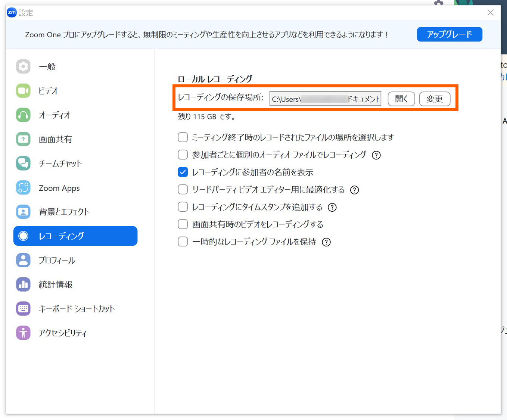Click the Statistics (統計情報) bar chart icon

click(x=23, y=284)
